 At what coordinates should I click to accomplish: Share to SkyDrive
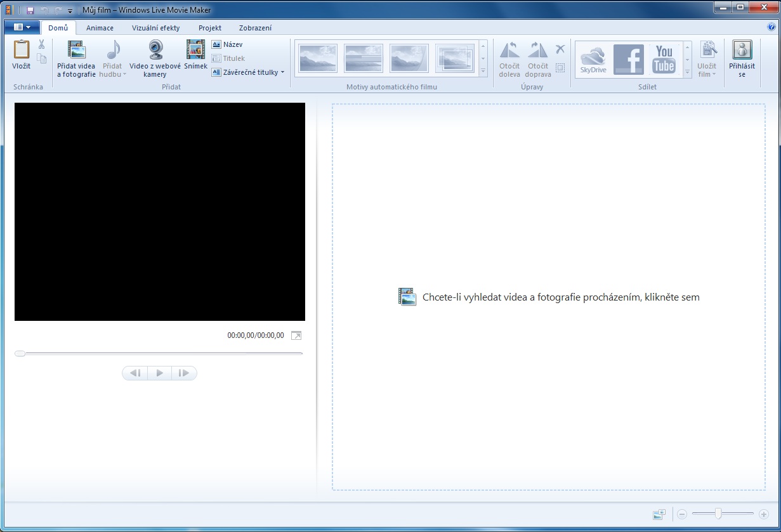(x=594, y=60)
